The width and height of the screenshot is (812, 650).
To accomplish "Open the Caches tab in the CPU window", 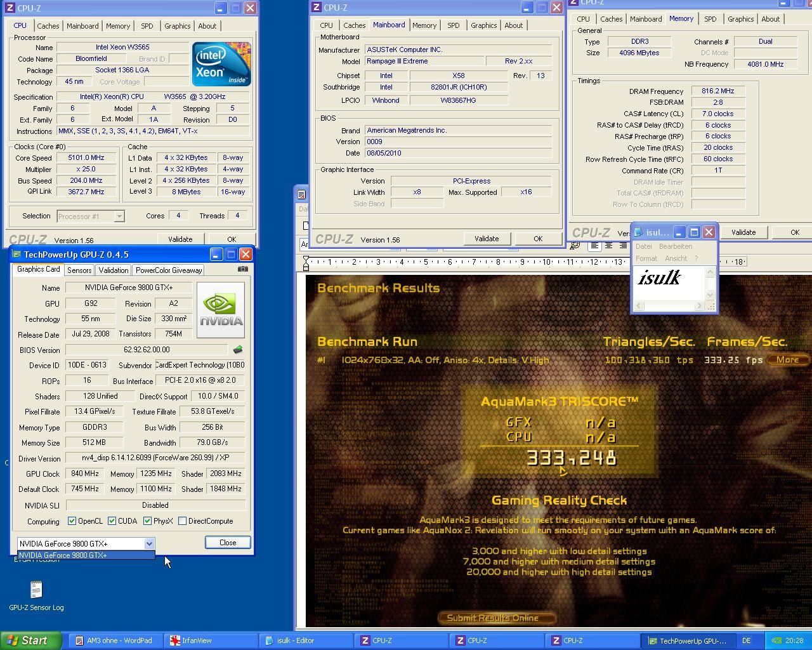I will pyautogui.click(x=48, y=26).
